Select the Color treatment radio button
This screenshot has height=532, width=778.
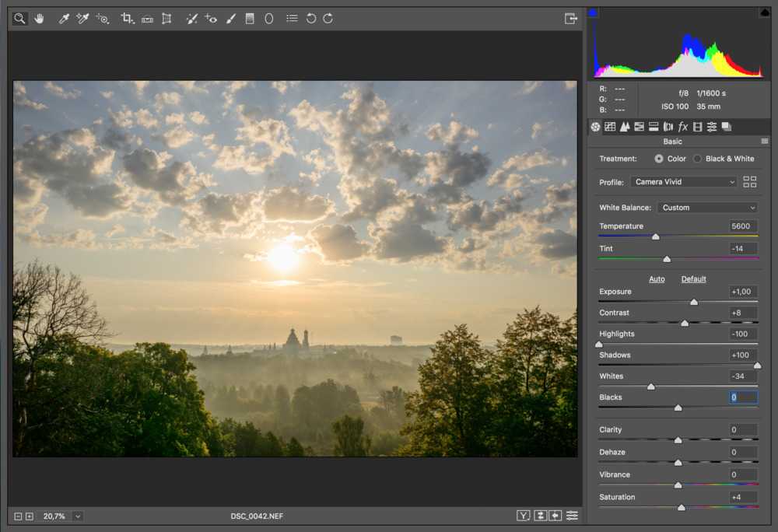coord(659,159)
